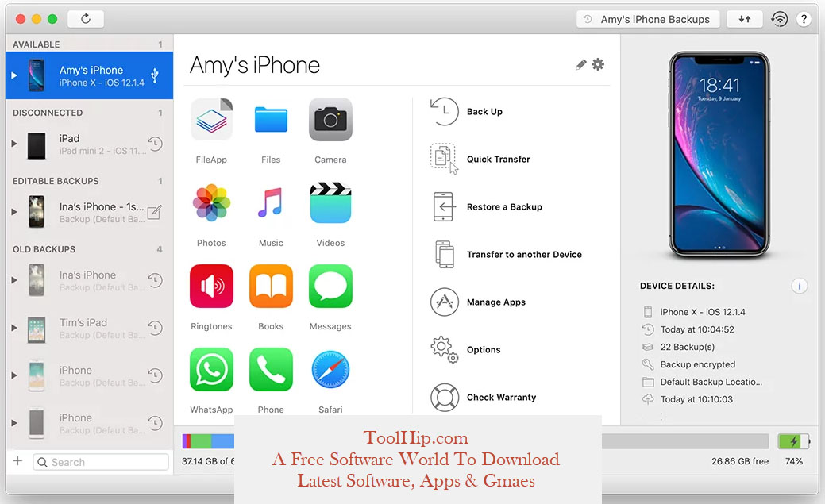This screenshot has height=504, width=825.
Task: Open the Videos icon
Action: [330, 202]
